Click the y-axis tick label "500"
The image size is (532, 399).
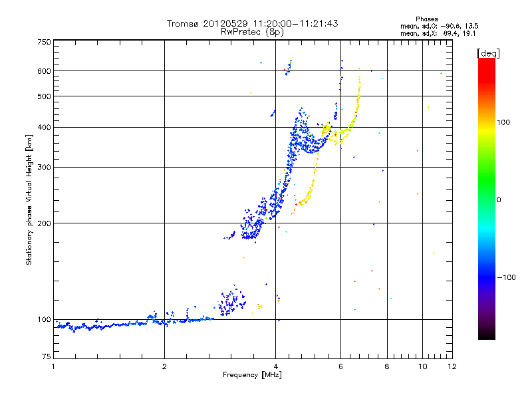[x=45, y=96]
